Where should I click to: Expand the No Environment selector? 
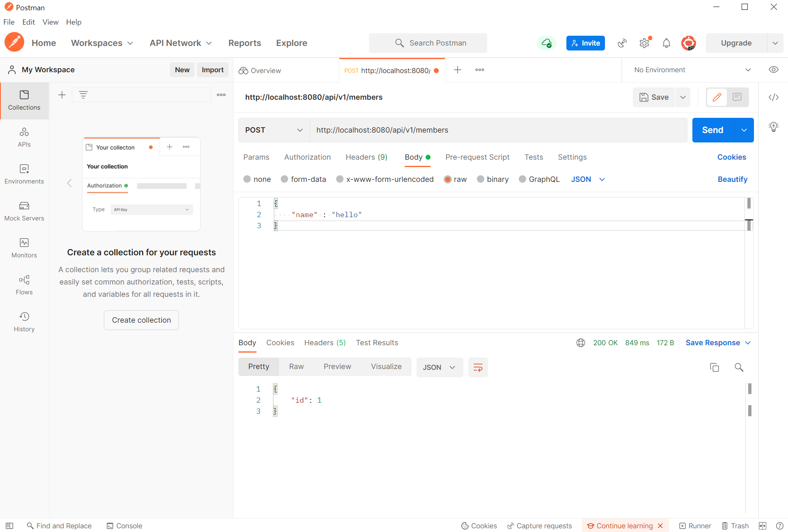(x=692, y=70)
